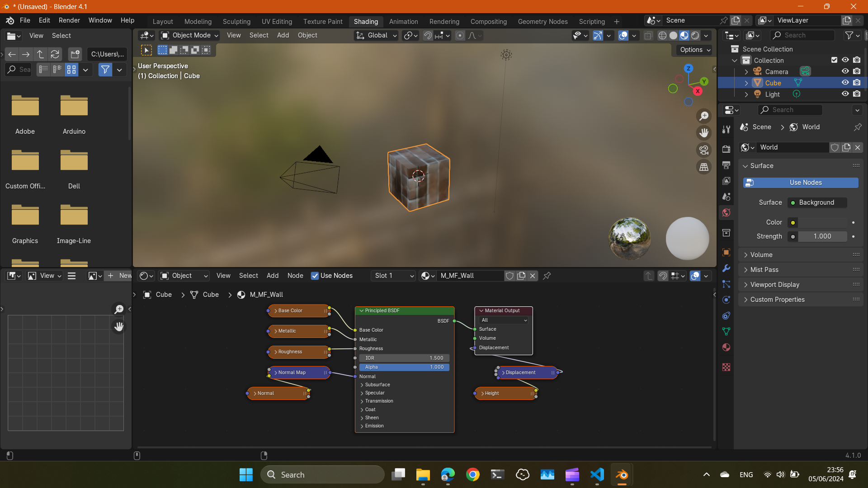This screenshot has height=488, width=868.
Task: Open the Material properties sphere tab
Action: click(x=726, y=347)
